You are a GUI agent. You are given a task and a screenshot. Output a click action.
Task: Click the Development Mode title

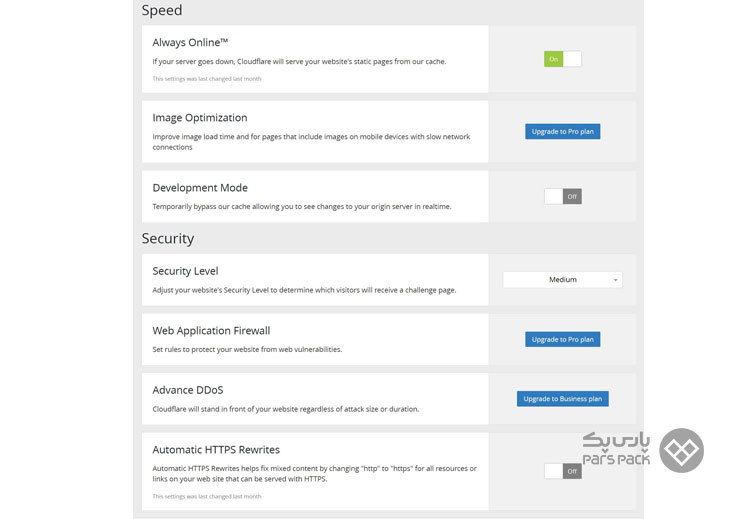[x=200, y=188]
